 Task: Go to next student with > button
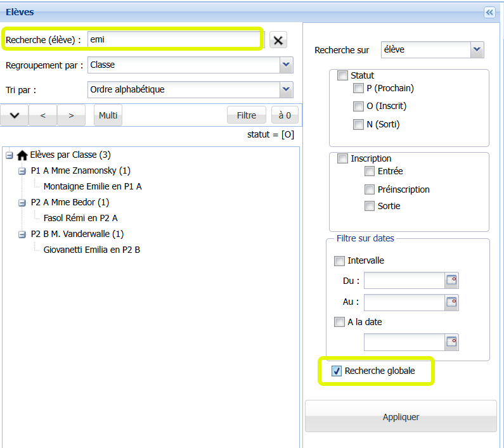(x=71, y=115)
